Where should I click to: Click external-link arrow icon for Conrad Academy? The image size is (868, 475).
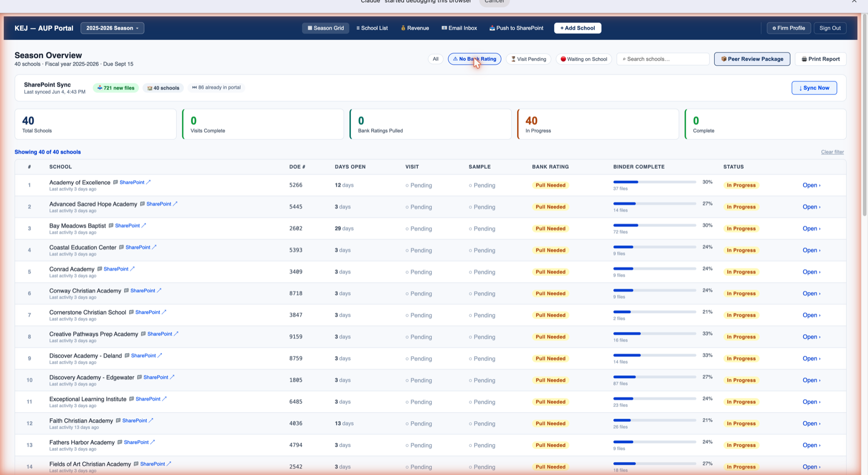[x=132, y=269]
